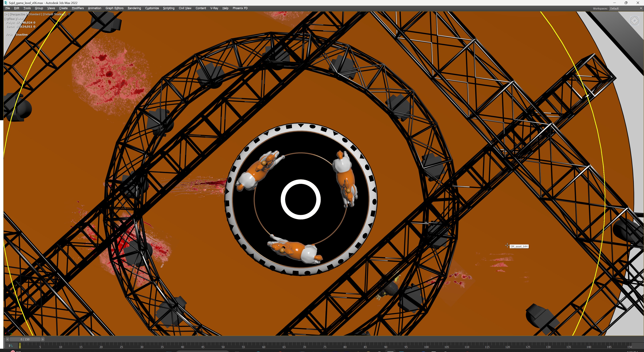Viewport: 644px width, 352px height.
Task: Click the 3ds Max application logo icon
Action: tap(6, 3)
